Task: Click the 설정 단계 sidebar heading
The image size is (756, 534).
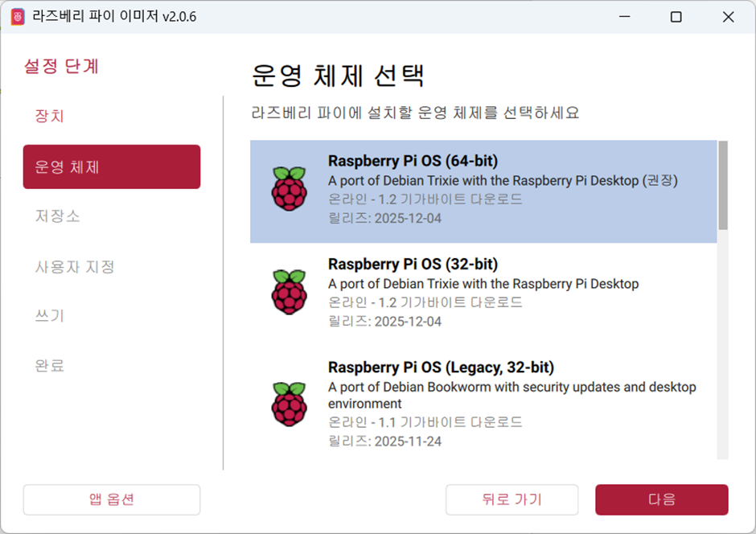Action: (62, 66)
